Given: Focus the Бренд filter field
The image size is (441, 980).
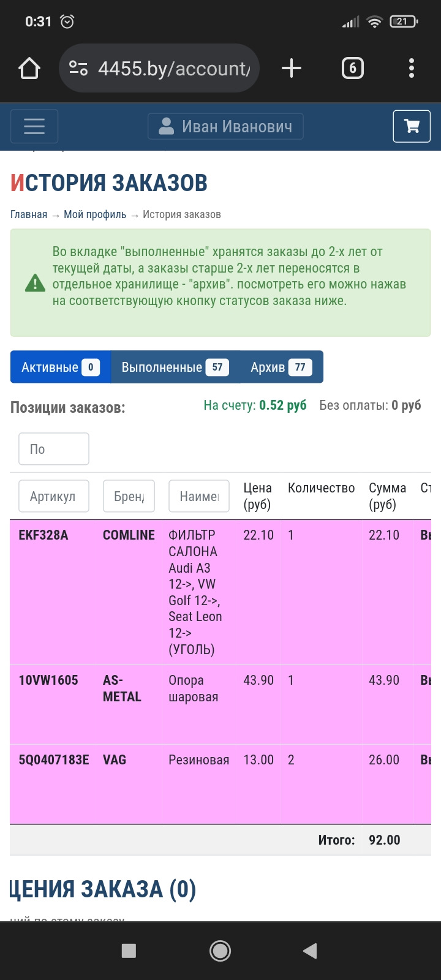Looking at the screenshot, I should click(x=129, y=496).
